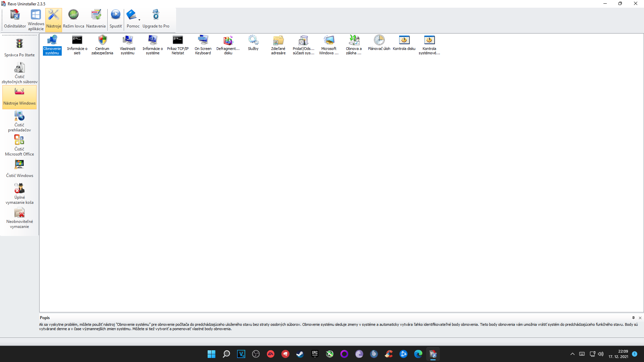Launch Centrum zabezpečenia tool

[102, 45]
